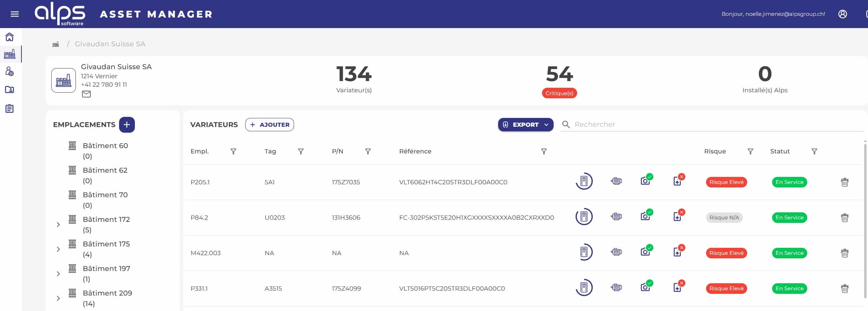Open drive details for row M422.003
This screenshot has width=868, height=311.
click(584, 252)
